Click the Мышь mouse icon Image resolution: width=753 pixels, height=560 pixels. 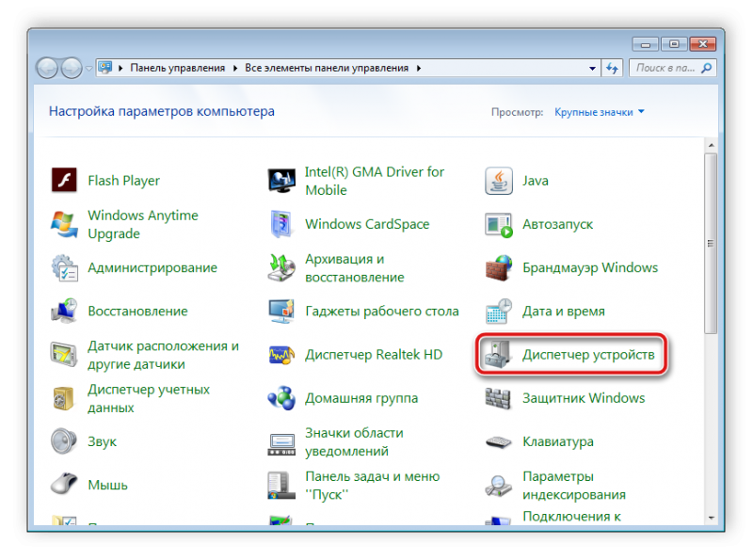coord(64,484)
